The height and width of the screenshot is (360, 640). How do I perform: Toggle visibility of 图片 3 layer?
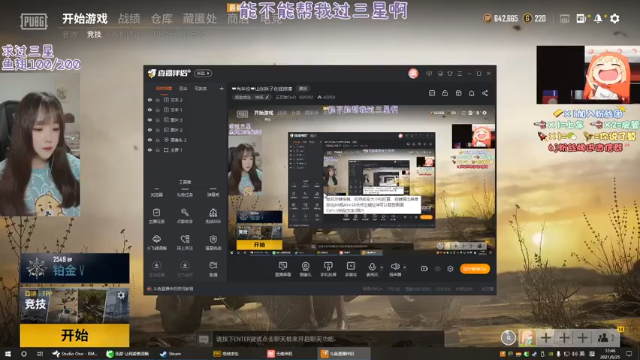[150, 120]
